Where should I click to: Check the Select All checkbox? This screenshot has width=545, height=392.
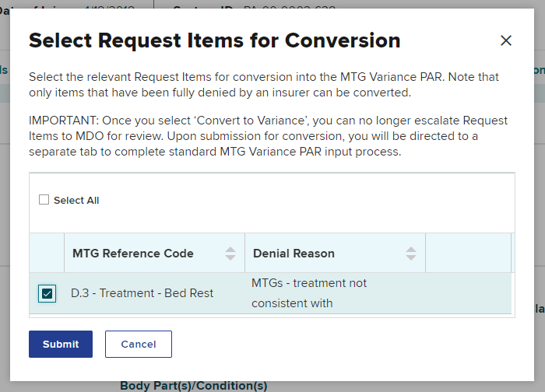click(44, 200)
